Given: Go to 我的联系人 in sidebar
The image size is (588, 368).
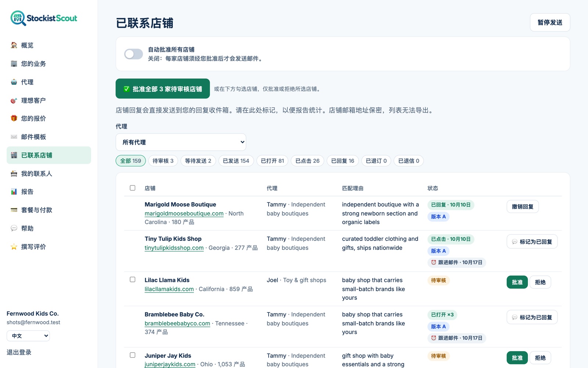Looking at the screenshot, I should pos(49,174).
